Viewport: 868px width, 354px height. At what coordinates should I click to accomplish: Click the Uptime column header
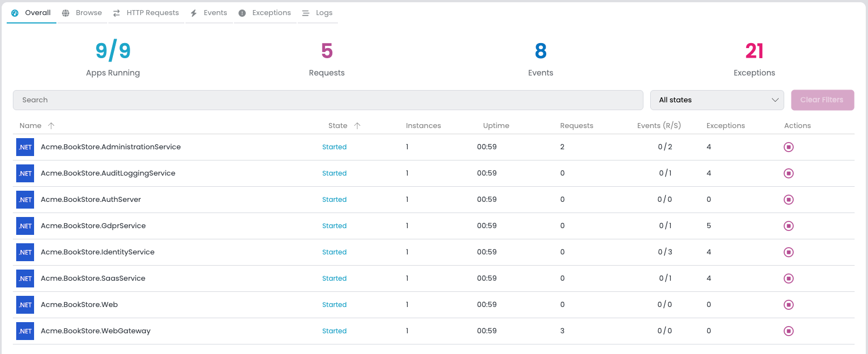point(496,126)
